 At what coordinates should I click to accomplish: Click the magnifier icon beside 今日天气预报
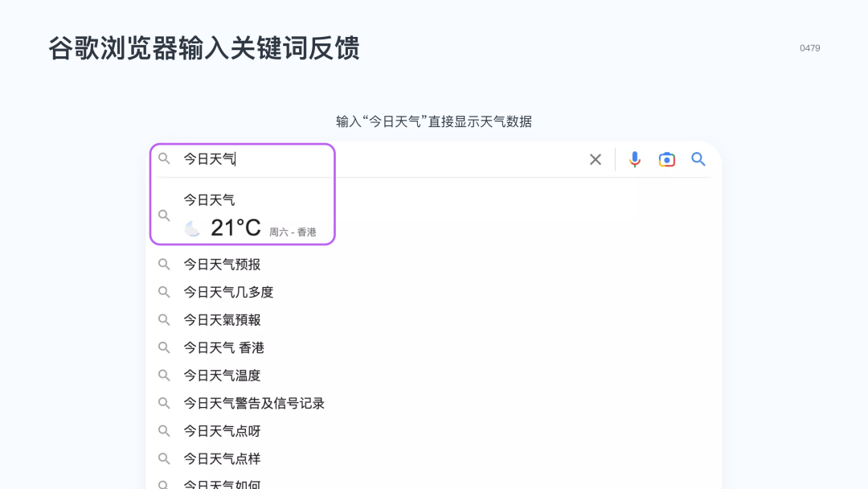tap(164, 264)
